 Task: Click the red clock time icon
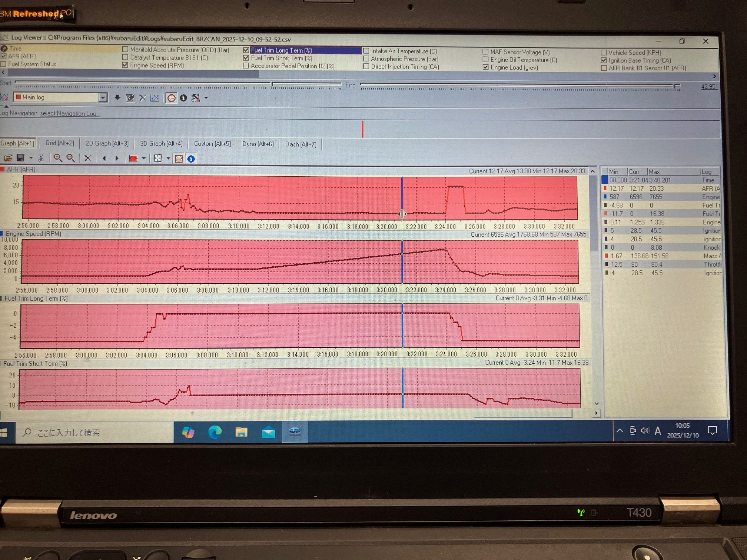[x=172, y=98]
